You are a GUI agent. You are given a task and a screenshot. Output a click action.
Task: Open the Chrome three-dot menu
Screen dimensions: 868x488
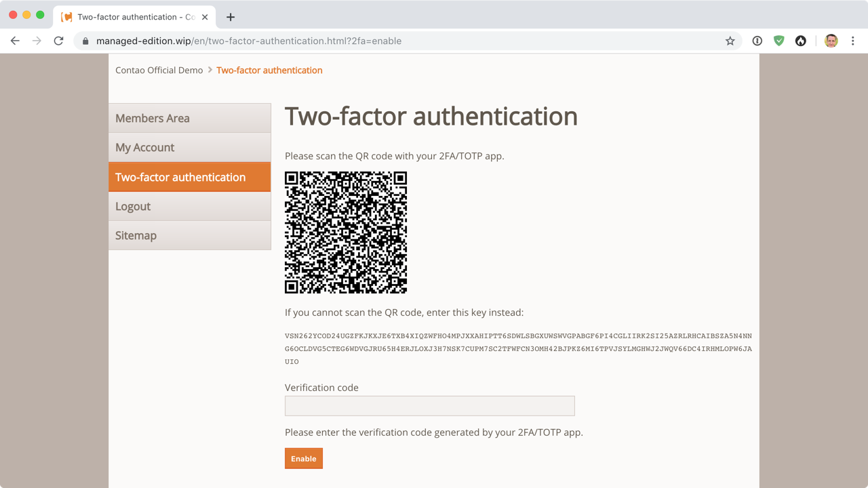click(x=853, y=41)
